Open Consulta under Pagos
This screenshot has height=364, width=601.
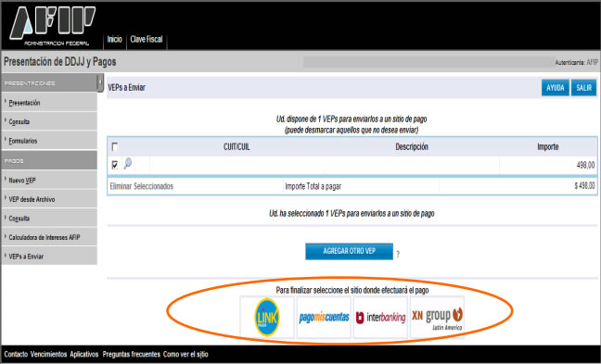tap(19, 219)
